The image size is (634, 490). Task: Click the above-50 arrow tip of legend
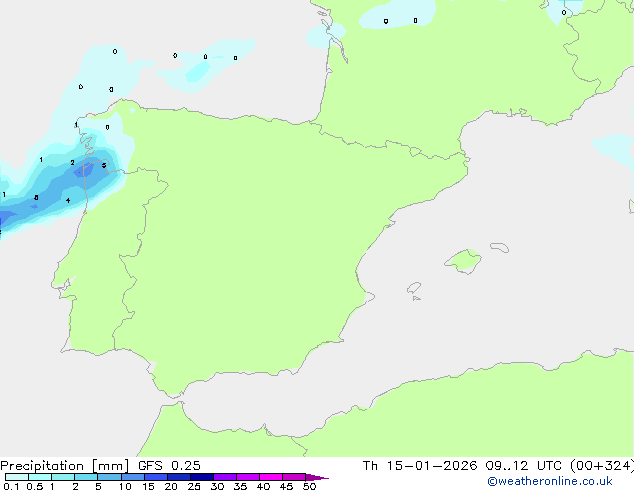tap(317, 477)
